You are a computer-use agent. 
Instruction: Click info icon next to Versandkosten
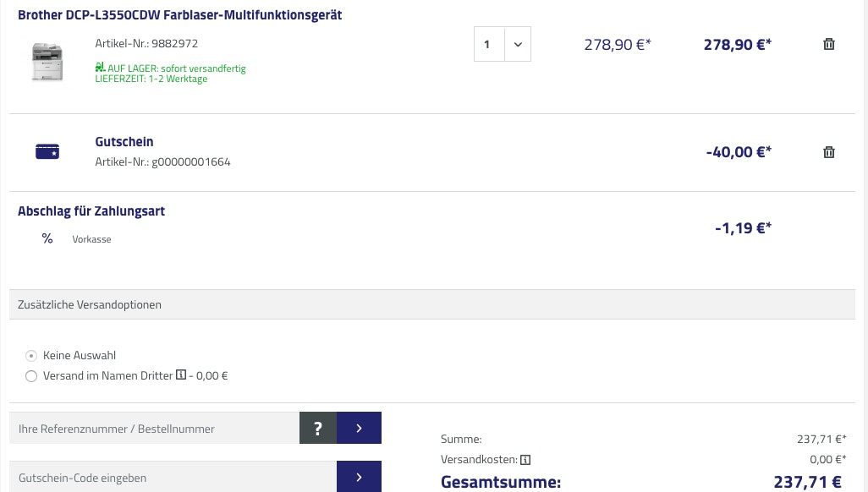tap(525, 460)
